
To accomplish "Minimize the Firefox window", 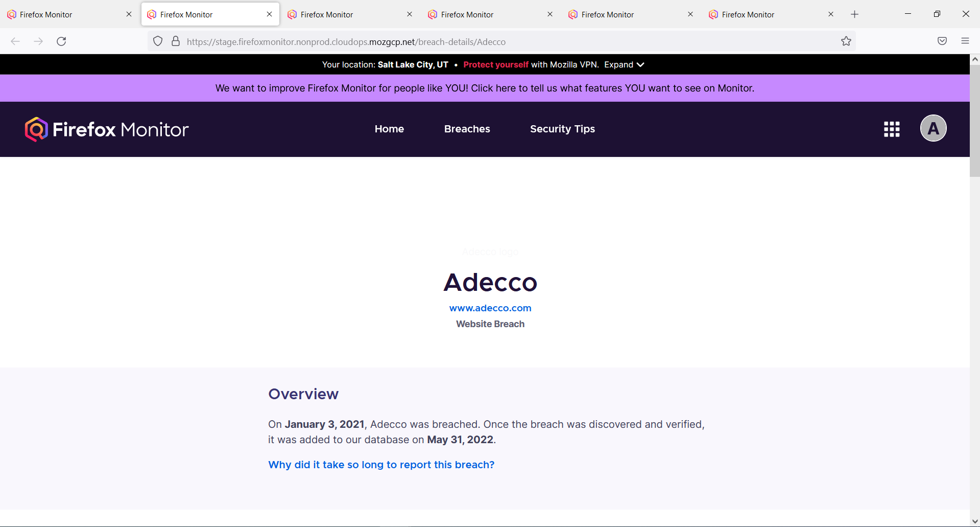I will (x=908, y=14).
